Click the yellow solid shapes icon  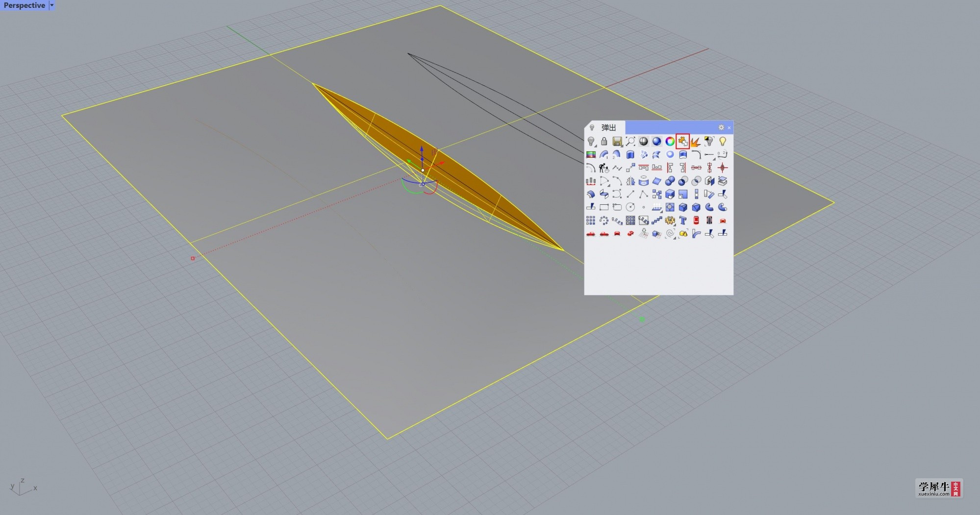[x=683, y=234]
